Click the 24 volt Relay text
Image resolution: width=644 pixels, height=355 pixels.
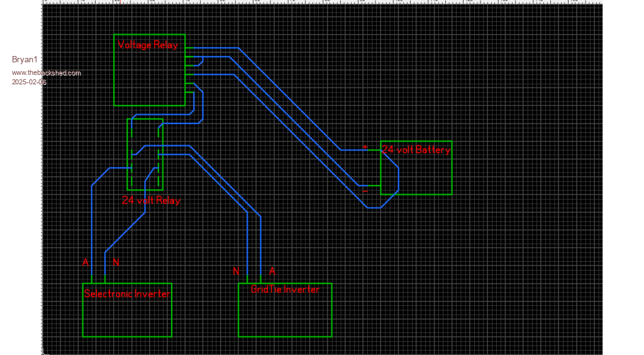tap(151, 201)
